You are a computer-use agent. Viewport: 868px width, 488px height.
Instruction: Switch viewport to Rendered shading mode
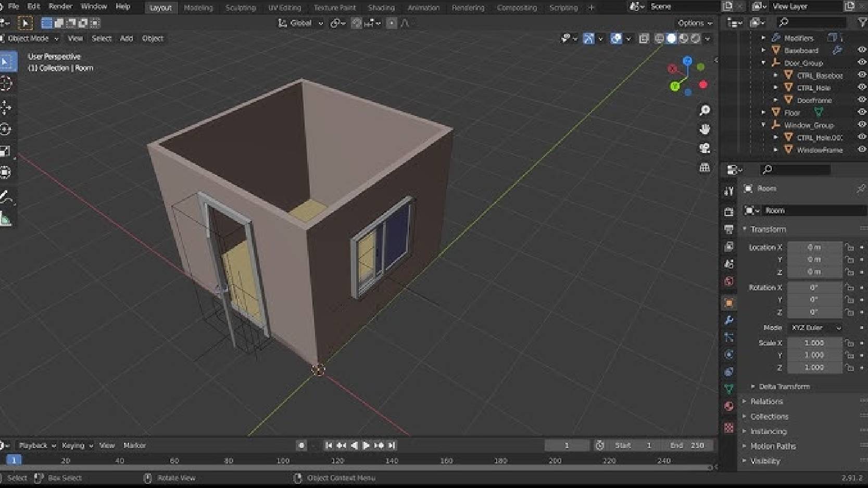(x=695, y=38)
